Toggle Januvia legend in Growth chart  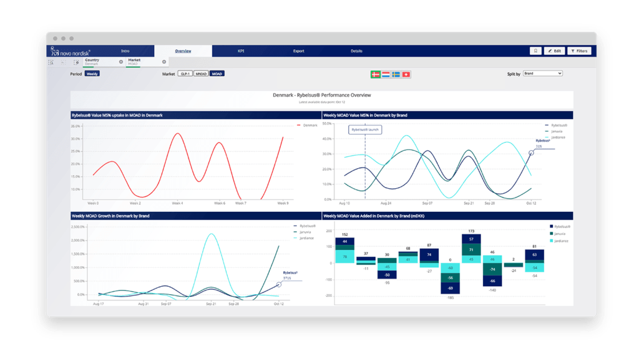(303, 232)
